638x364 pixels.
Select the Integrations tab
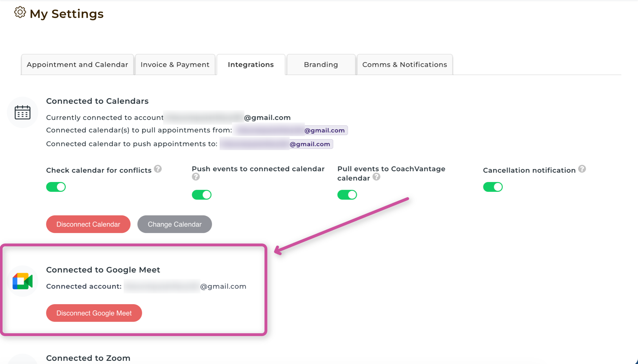(251, 65)
